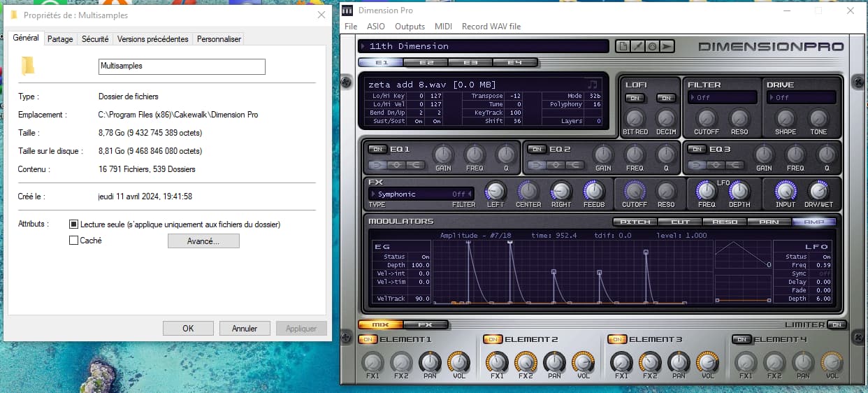
Task: Select the E3 element tab
Action: [470, 63]
